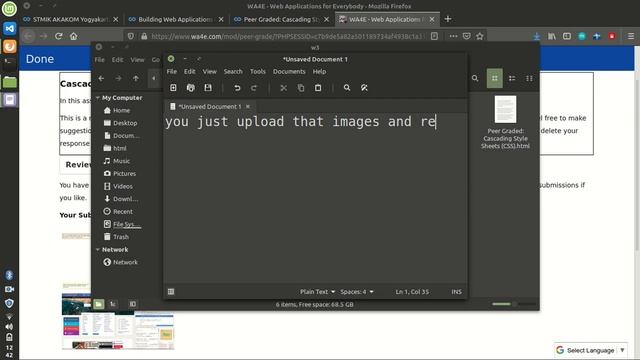Close the Unsaved Document 1 tab
640x360 pixels.
pyautogui.click(x=248, y=107)
